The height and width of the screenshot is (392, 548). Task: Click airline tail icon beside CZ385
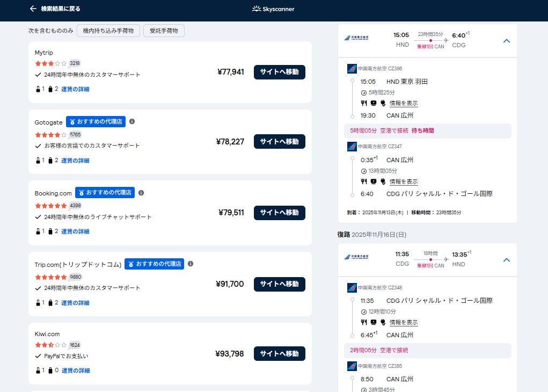[x=352, y=366]
